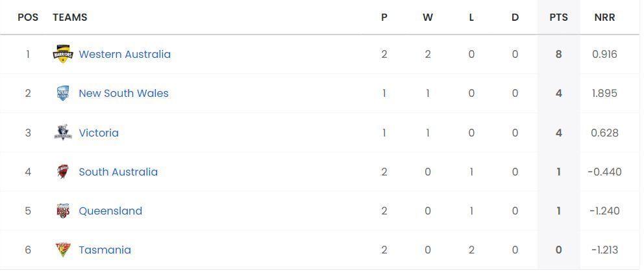Click the Western Australia team logo
The image size is (644, 275).
point(63,54)
